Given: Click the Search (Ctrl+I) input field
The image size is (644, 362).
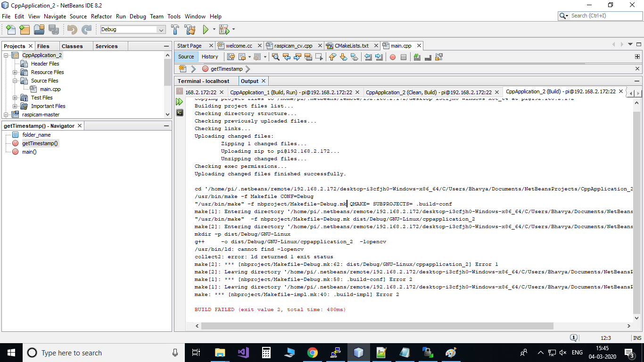Looking at the screenshot, I should point(604,16).
